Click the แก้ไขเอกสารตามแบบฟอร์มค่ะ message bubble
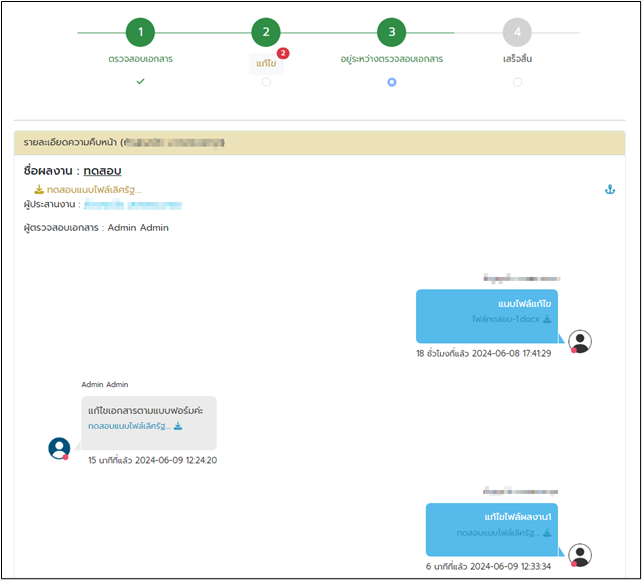642x580 pixels. click(149, 423)
